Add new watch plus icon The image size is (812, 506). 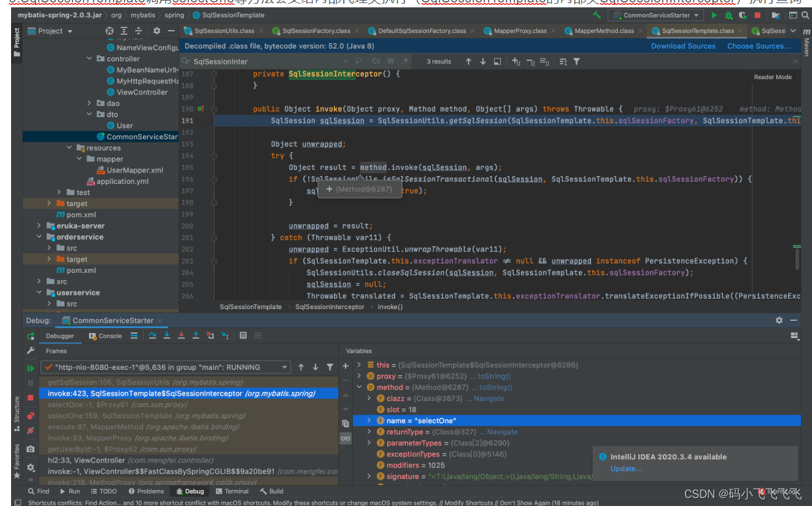346,366
